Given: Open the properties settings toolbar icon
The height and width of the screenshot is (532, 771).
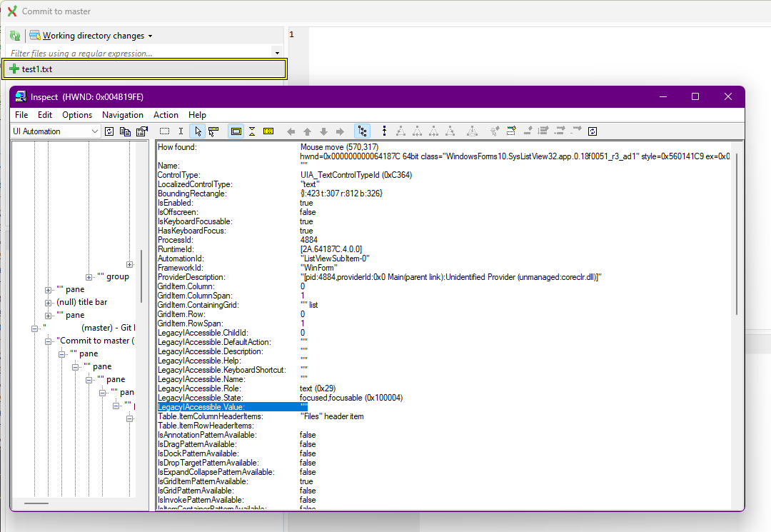Looking at the screenshot, I should point(142,131).
